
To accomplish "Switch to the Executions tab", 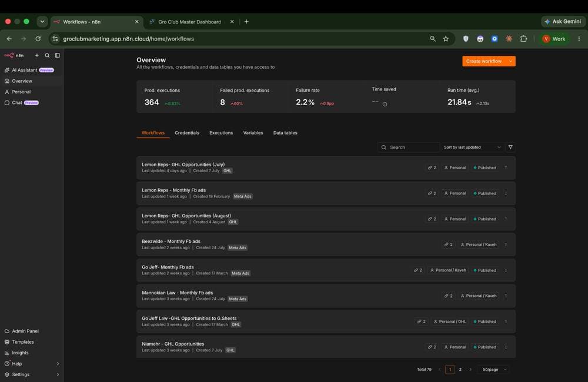I will (x=221, y=133).
